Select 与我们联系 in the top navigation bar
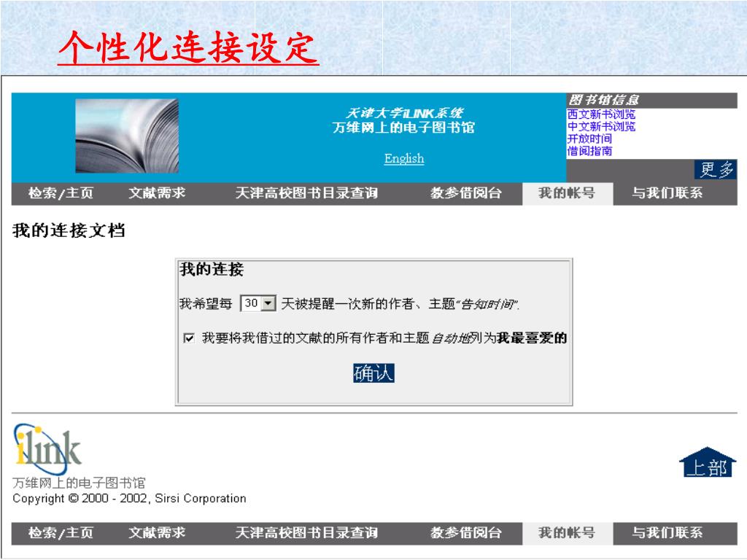The image size is (747, 560). coord(667,193)
